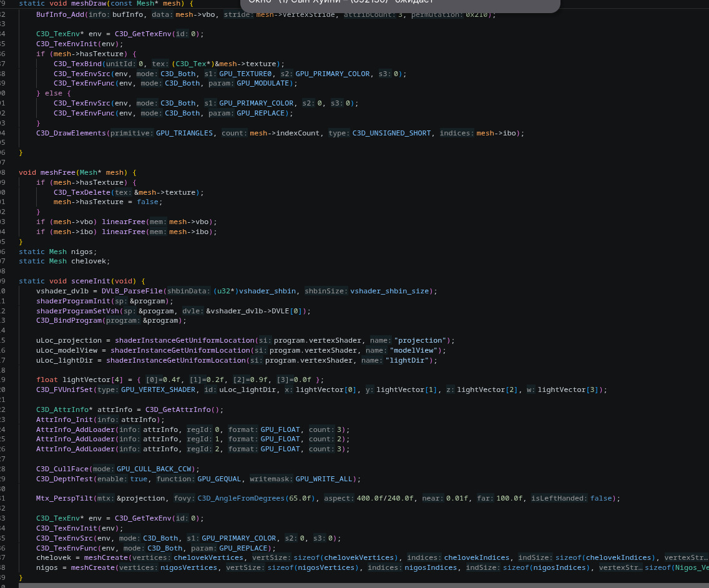The height and width of the screenshot is (588, 709).
Task: Click the "lightDir" string literal
Action: pos(407,360)
